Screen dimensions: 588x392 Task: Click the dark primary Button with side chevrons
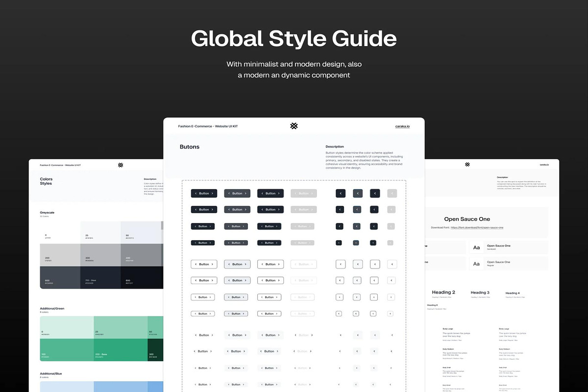[204, 193]
